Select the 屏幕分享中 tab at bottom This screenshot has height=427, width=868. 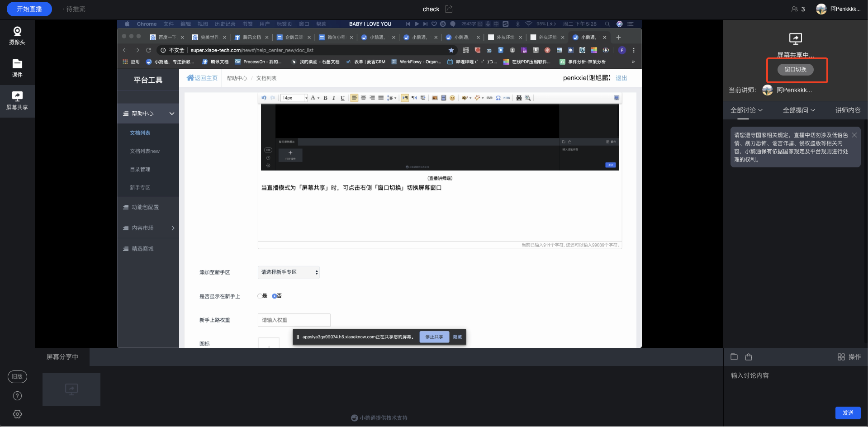(62, 357)
